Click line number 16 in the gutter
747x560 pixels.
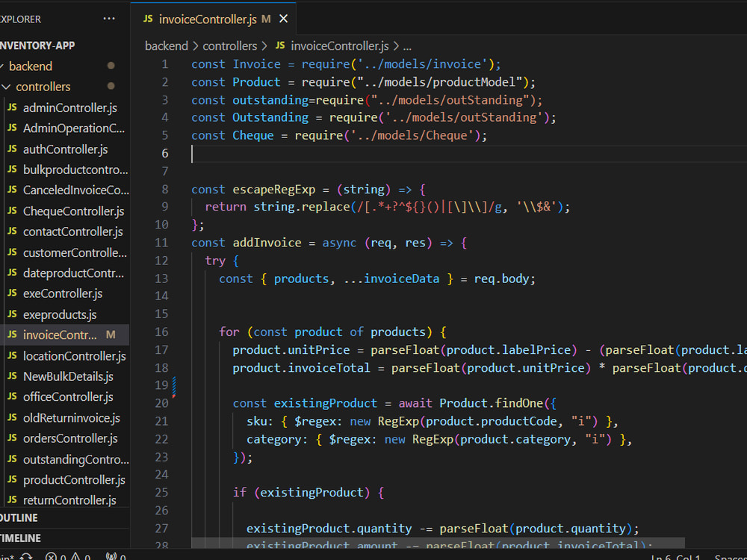click(162, 332)
